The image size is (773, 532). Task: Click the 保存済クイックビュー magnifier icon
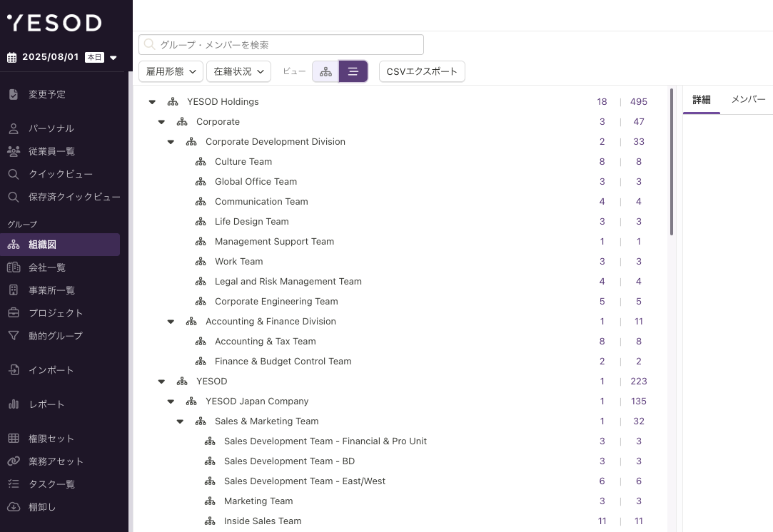click(14, 197)
